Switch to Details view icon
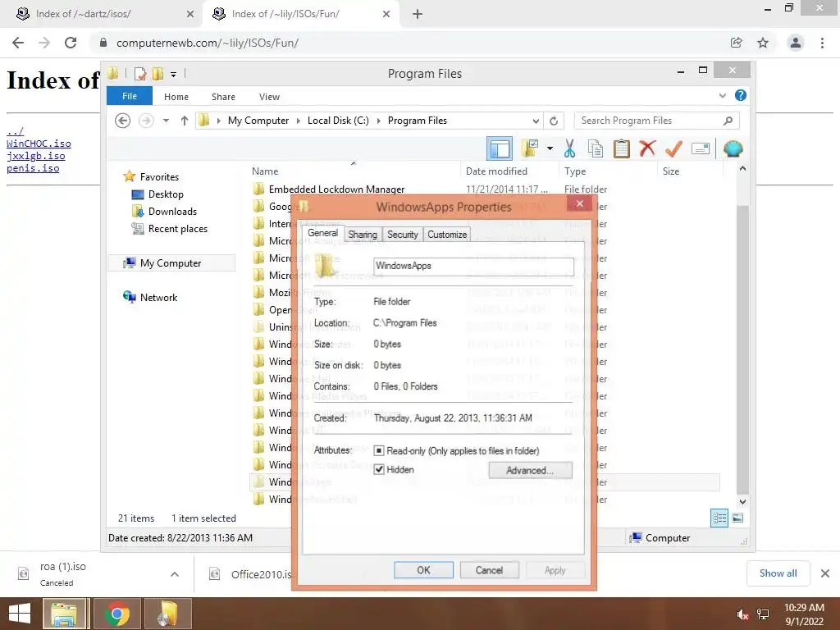Screen dimensions: 840x630 [x=719, y=518]
